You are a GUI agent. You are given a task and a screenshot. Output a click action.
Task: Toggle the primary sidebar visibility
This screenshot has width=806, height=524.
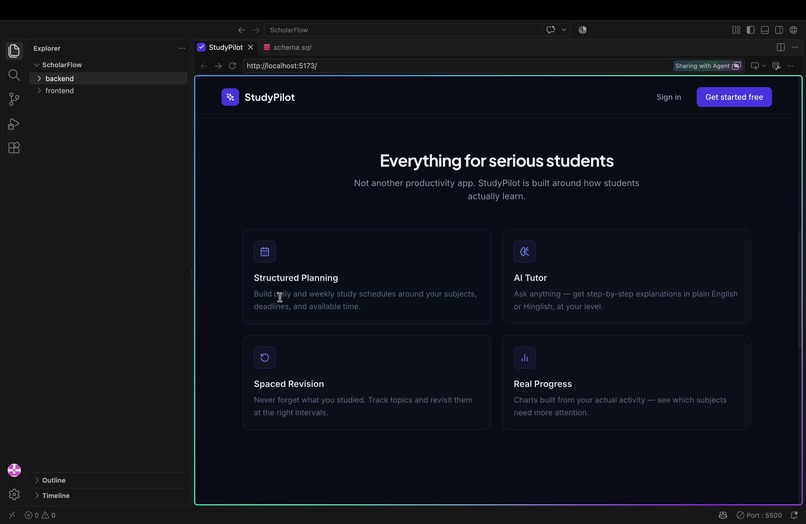coord(750,30)
